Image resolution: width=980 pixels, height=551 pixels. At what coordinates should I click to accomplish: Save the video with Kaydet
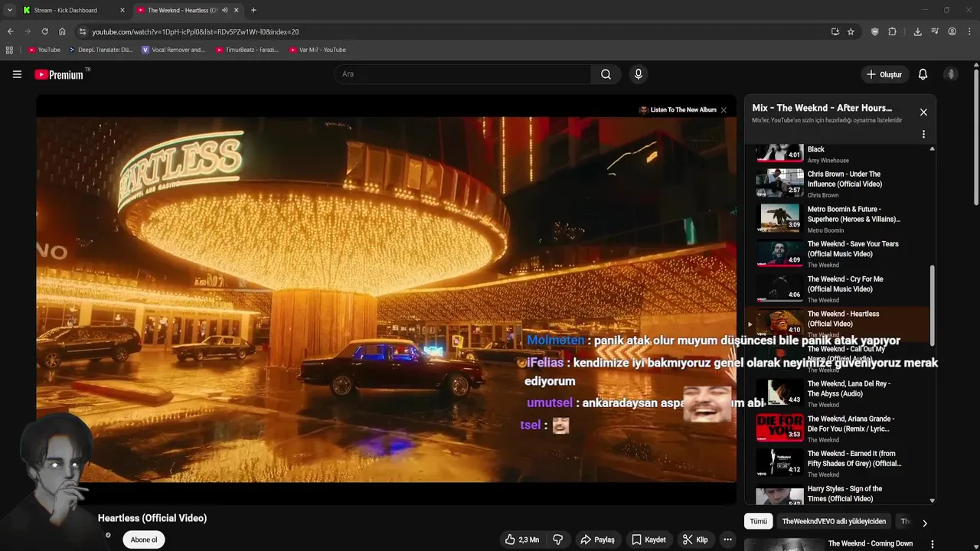(648, 540)
